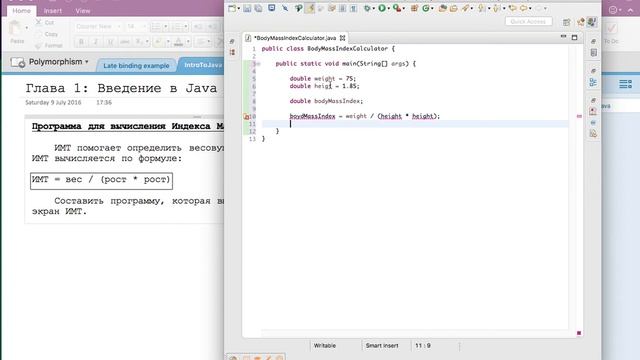Click the New Java Class green C icon

tap(426, 8)
